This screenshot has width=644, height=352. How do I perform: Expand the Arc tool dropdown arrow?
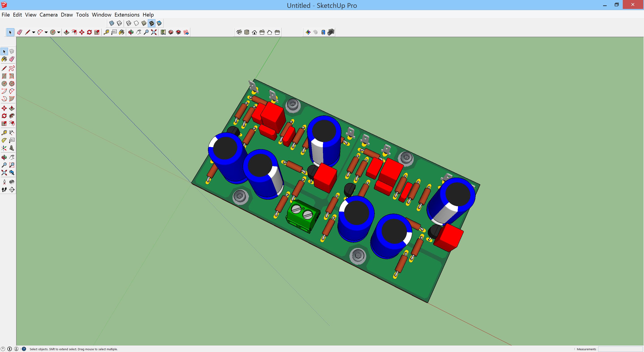[x=46, y=32]
